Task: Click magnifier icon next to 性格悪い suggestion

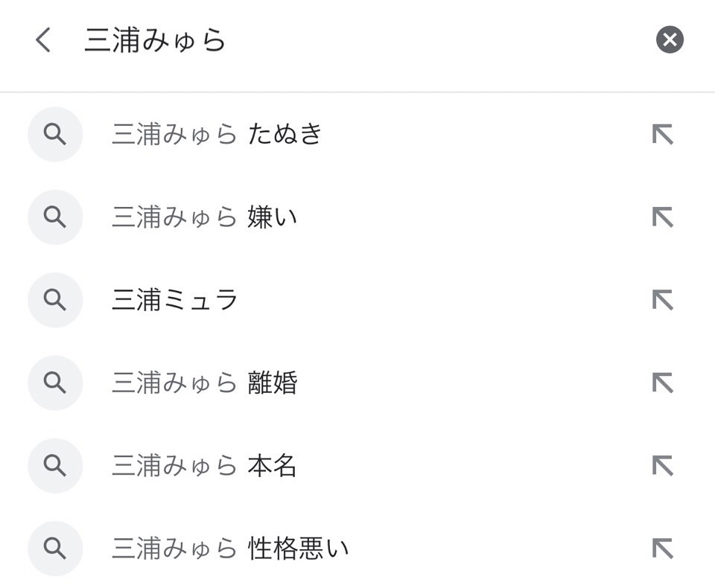Action: 55,549
